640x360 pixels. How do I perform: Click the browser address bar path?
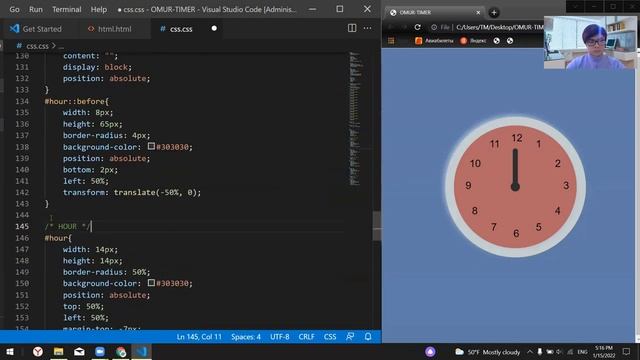[500, 27]
